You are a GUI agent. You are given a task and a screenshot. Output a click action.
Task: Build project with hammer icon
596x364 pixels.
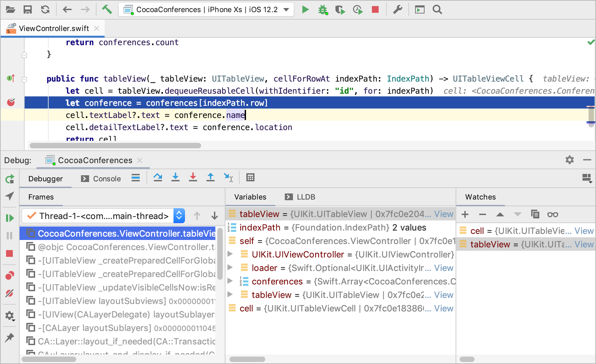(x=107, y=9)
